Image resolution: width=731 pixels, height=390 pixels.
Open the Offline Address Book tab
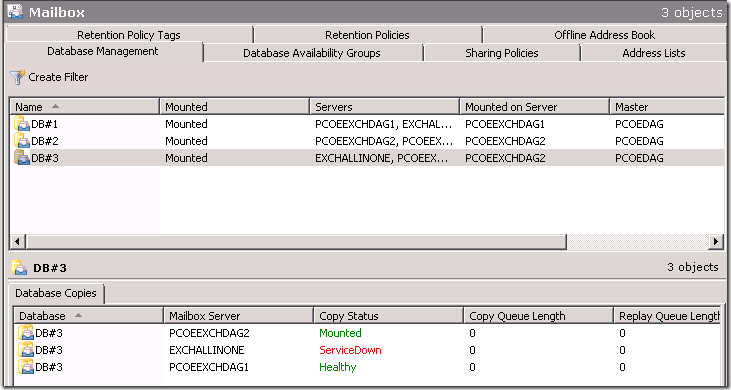pyautogui.click(x=605, y=35)
